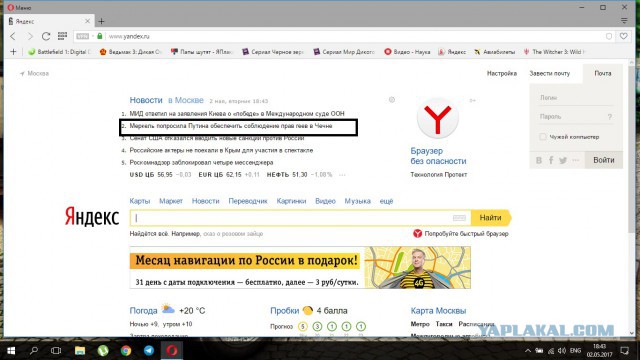Open the Speed Dial grid icon
640x360 pixels.
[62, 36]
